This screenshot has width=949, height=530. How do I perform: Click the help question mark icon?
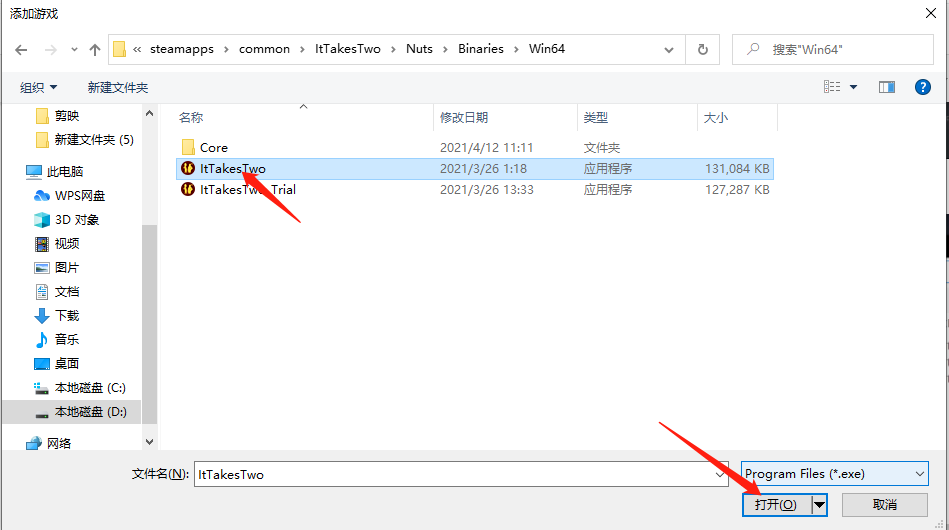click(923, 87)
